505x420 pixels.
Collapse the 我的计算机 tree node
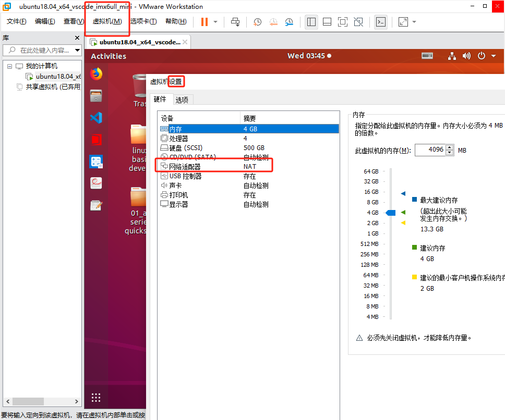[x=10, y=66]
